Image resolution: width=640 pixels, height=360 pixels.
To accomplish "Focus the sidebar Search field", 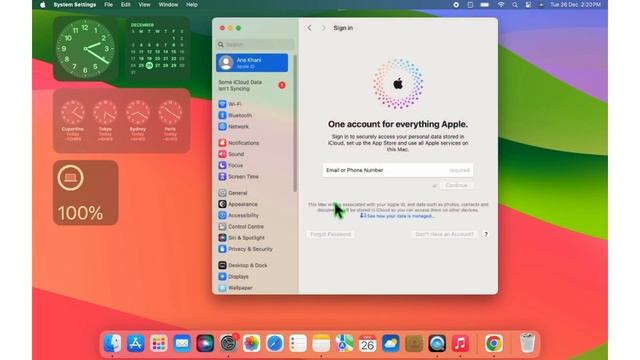I will pyautogui.click(x=255, y=44).
